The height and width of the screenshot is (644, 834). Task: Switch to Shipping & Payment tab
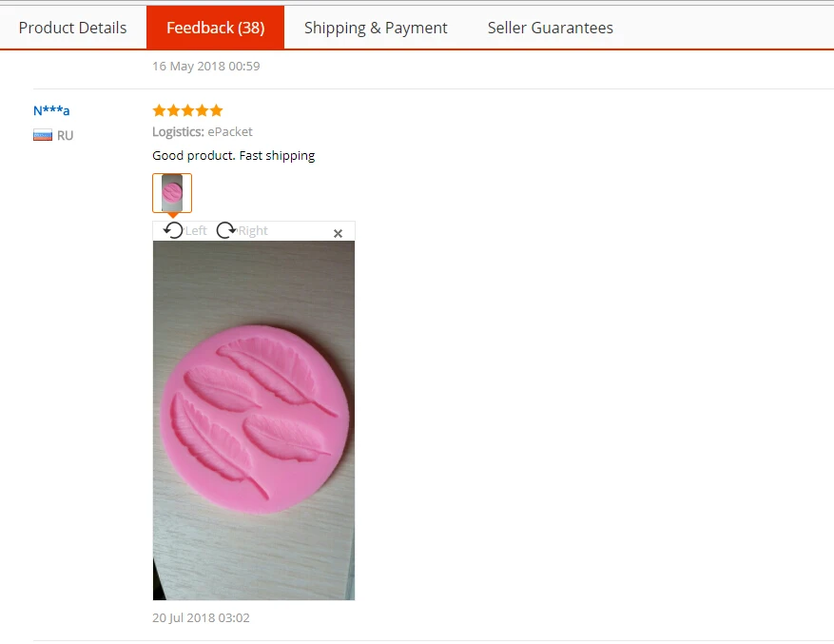(376, 28)
